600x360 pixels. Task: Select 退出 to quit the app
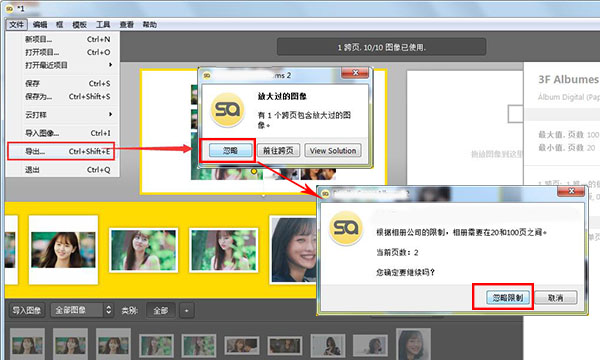64,169
